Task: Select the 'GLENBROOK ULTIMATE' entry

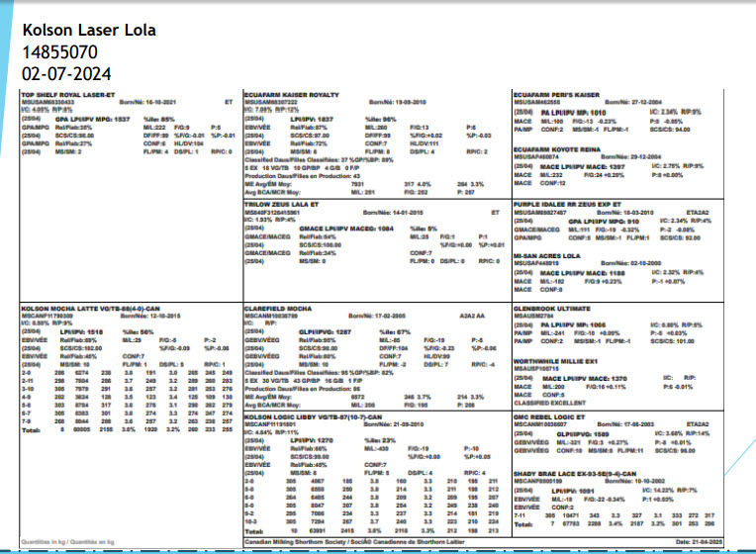Action: click(552, 309)
